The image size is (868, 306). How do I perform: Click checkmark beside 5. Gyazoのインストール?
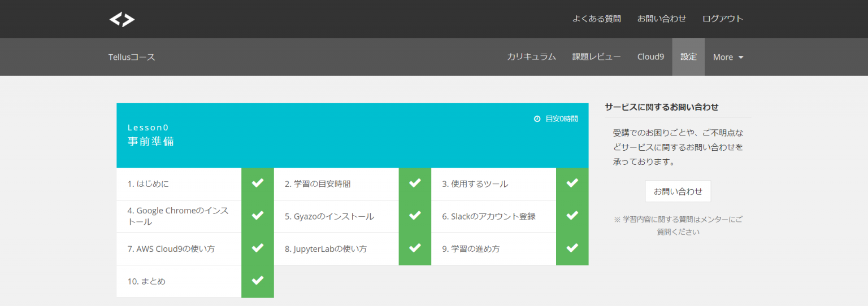[x=415, y=216]
